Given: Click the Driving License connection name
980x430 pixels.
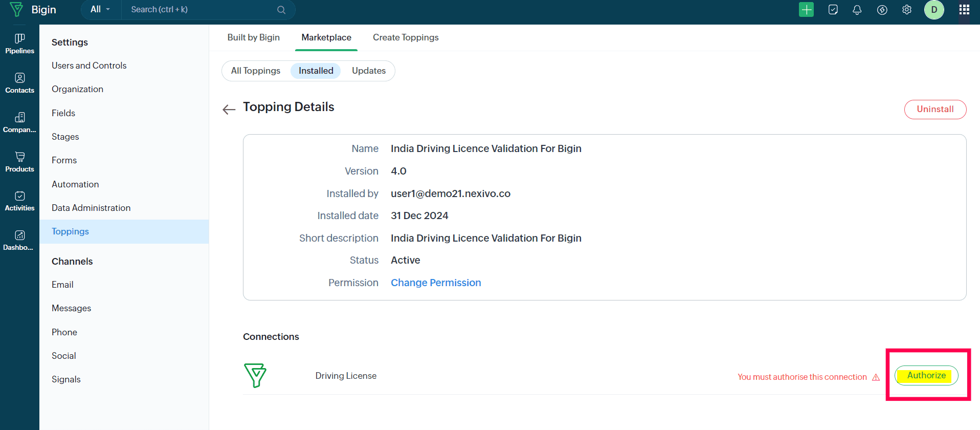Looking at the screenshot, I should pyautogui.click(x=346, y=376).
